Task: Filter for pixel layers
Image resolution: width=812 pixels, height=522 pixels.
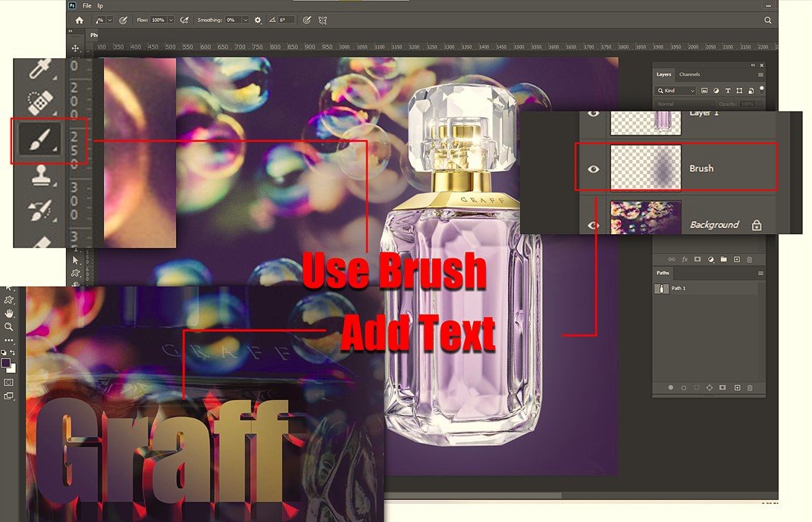Action: pos(704,90)
